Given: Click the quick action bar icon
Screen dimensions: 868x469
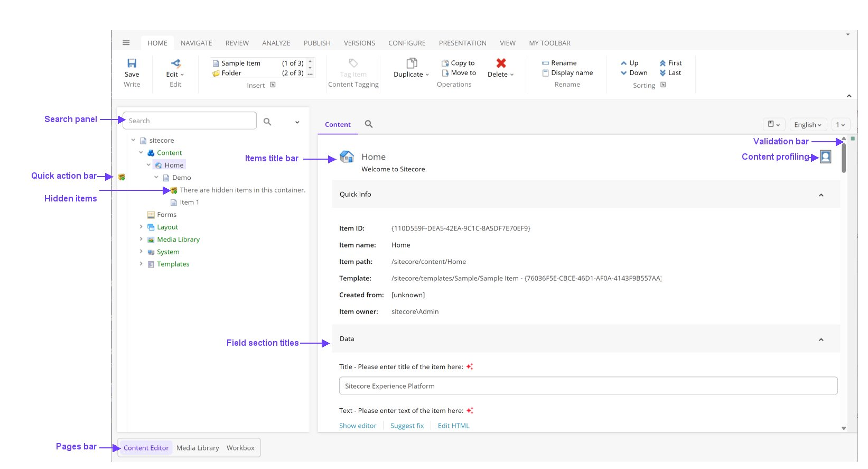Looking at the screenshot, I should coord(122,177).
